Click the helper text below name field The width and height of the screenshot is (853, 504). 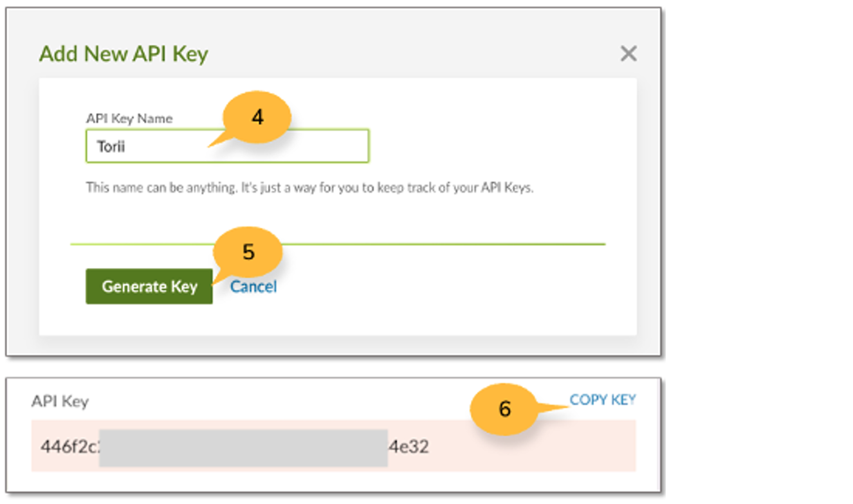(310, 190)
